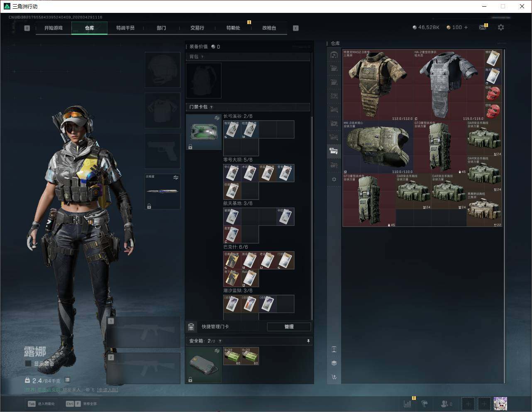Screen dimensions: 532x412
Task: Click the flag icon in bottom bar
Action: [x=425, y=404]
